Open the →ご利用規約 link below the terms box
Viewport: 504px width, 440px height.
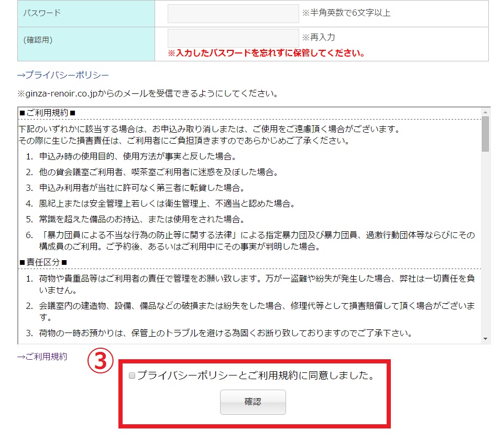(x=42, y=357)
